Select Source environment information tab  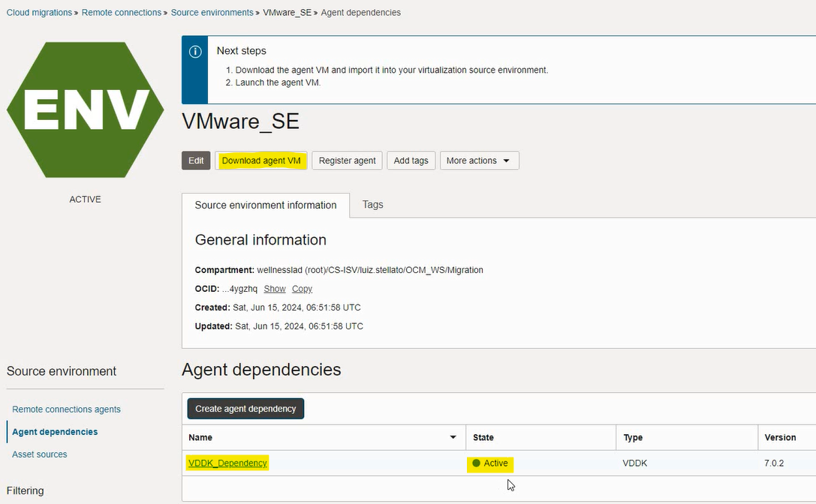(266, 205)
